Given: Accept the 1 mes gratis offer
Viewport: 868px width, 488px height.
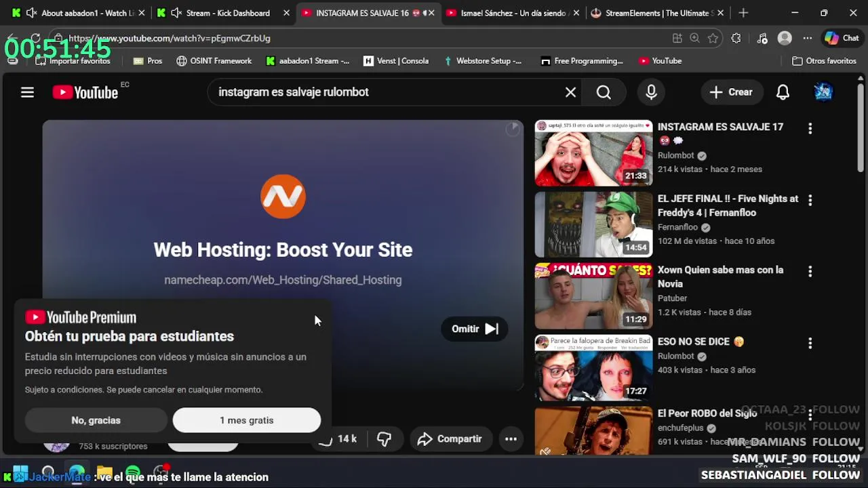Looking at the screenshot, I should (246, 420).
